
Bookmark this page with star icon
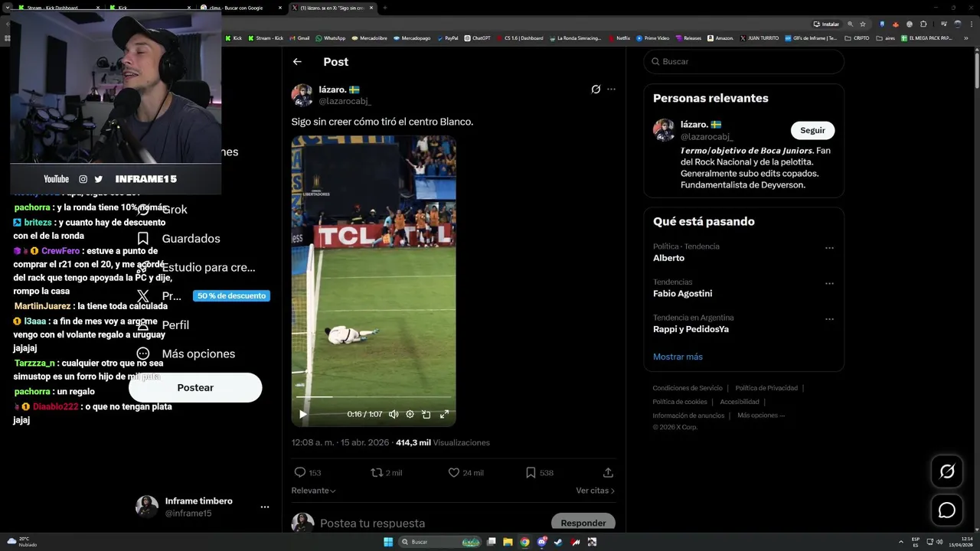(862, 24)
